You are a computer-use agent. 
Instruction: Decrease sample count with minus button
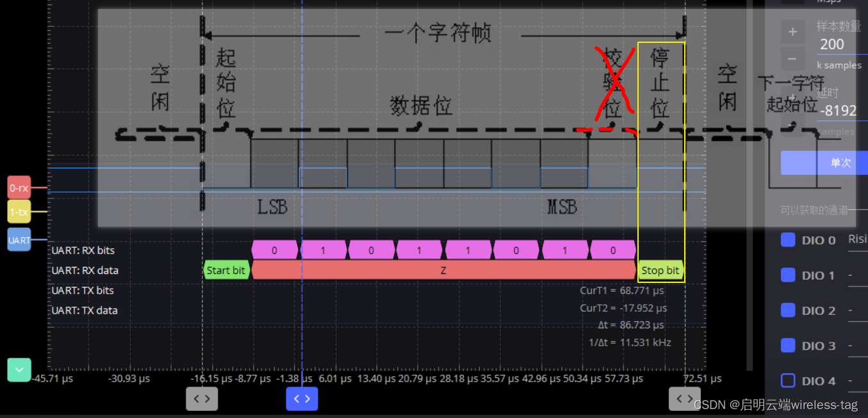[x=792, y=59]
